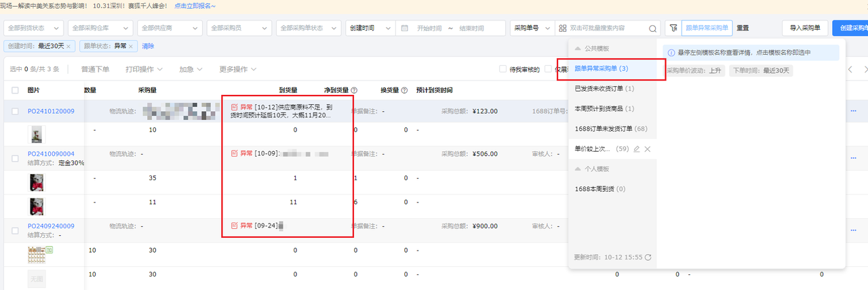868x290 pixels.
Task: Open more options dots for PO2410120009
Action: click(853, 111)
